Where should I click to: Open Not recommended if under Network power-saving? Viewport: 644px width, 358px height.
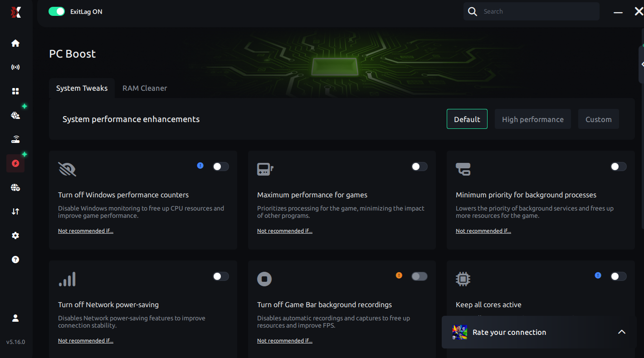click(x=86, y=341)
